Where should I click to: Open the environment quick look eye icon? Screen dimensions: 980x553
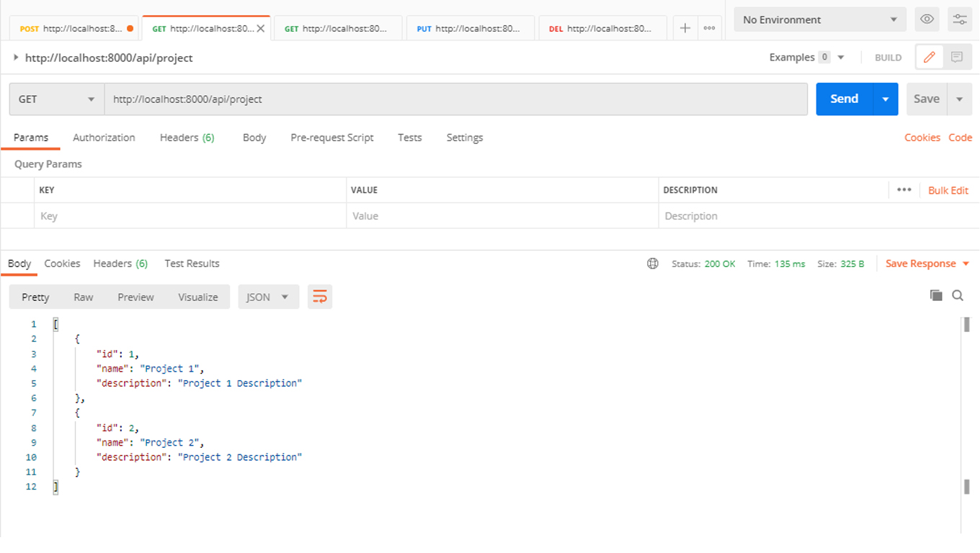click(927, 19)
